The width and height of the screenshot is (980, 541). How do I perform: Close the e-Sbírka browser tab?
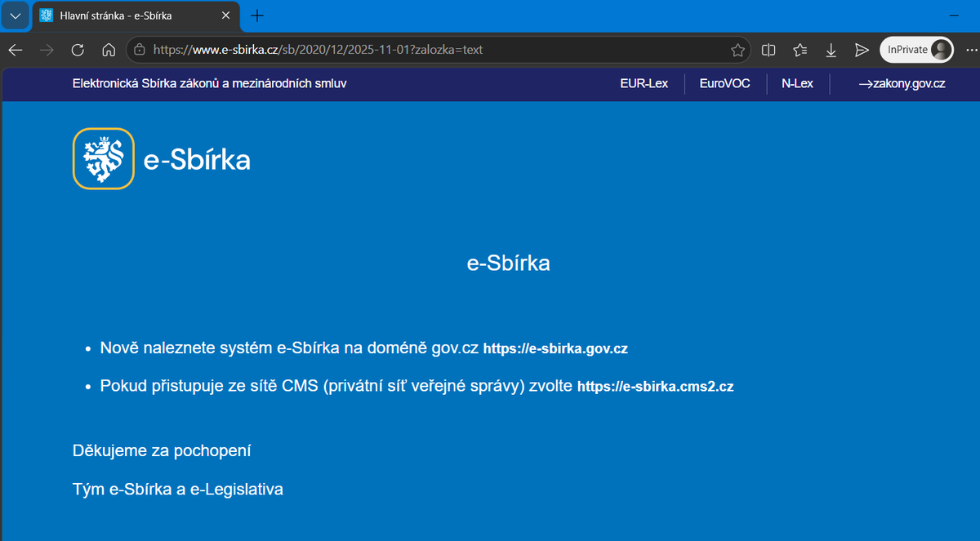[x=226, y=16]
